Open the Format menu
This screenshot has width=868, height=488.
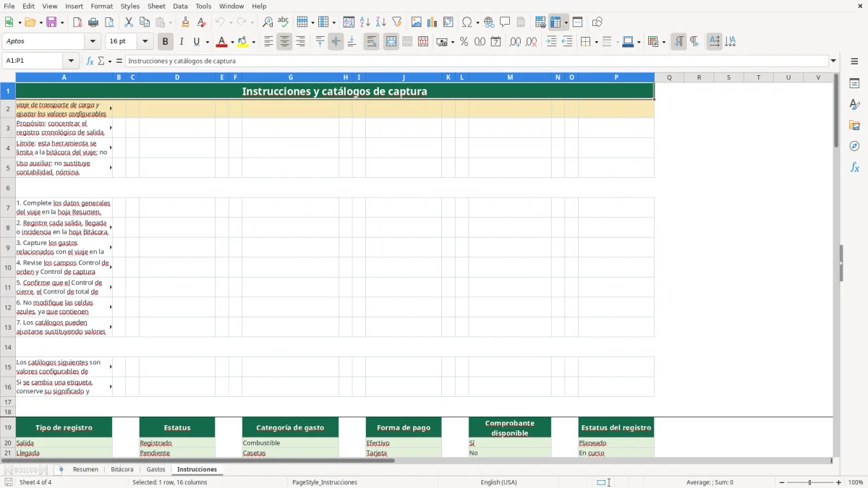101,6
